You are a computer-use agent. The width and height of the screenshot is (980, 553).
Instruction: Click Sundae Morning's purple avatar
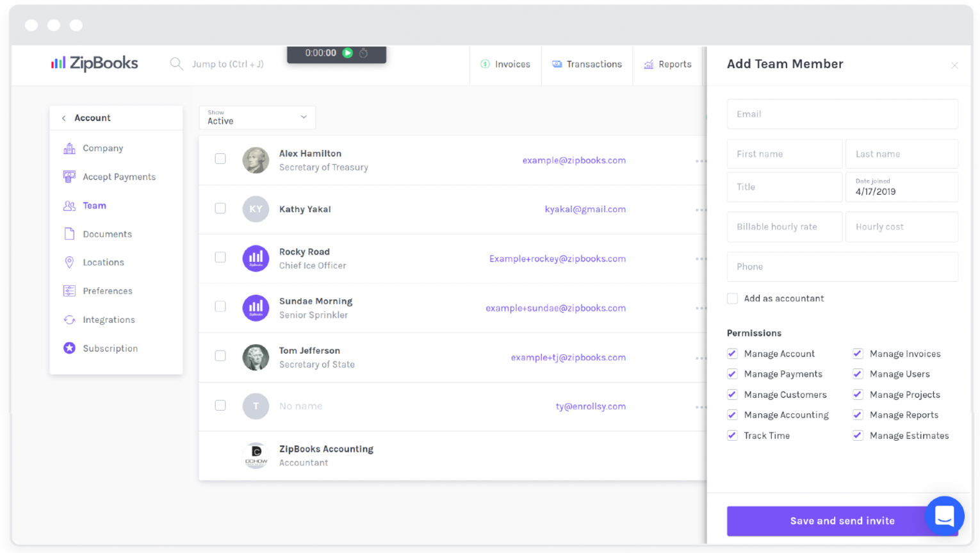[256, 308]
